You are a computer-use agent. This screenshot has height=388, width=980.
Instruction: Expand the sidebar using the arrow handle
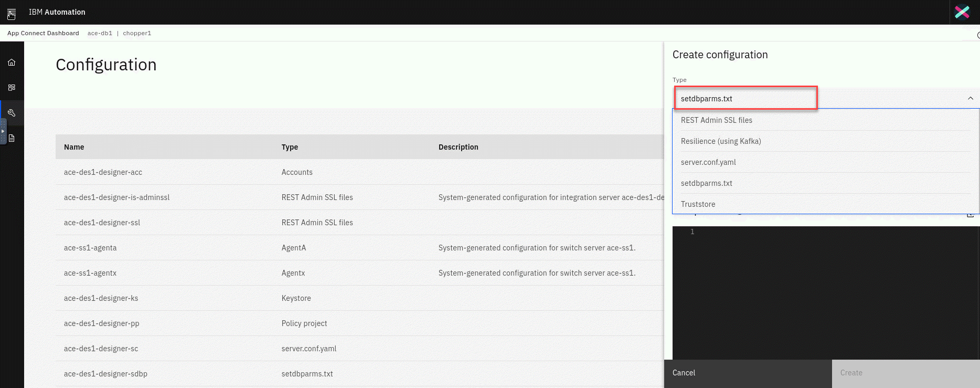point(3,131)
